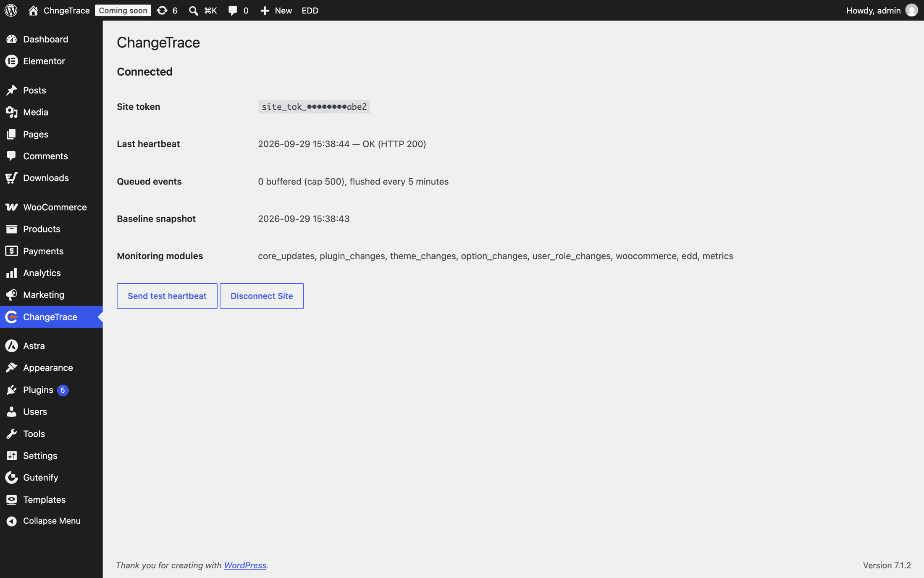Click the Settings sliders icon
This screenshot has width=924, height=578.
pyautogui.click(x=12, y=455)
